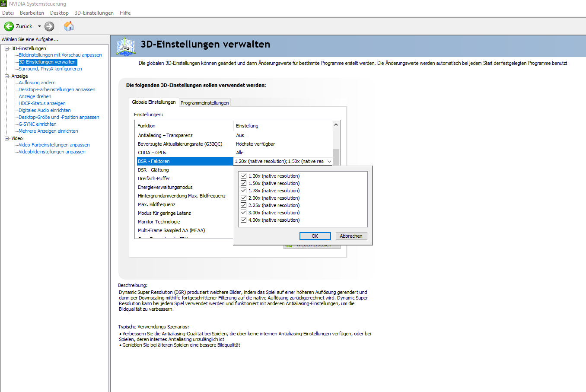Select the Energieverwaltungsmodus row
The height and width of the screenshot is (392, 586).
coord(185,187)
